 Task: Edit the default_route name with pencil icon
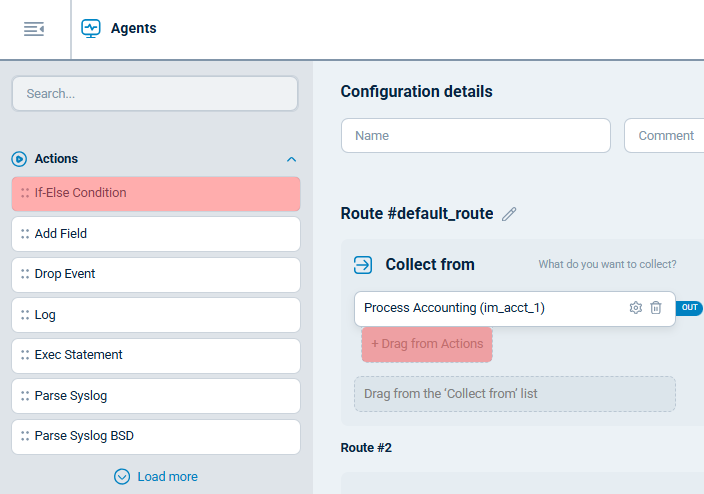pos(510,213)
